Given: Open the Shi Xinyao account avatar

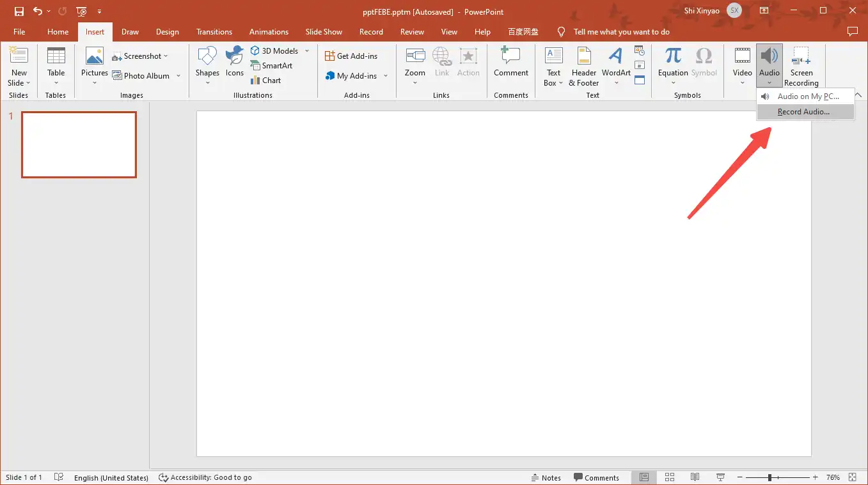Looking at the screenshot, I should 734,11.
